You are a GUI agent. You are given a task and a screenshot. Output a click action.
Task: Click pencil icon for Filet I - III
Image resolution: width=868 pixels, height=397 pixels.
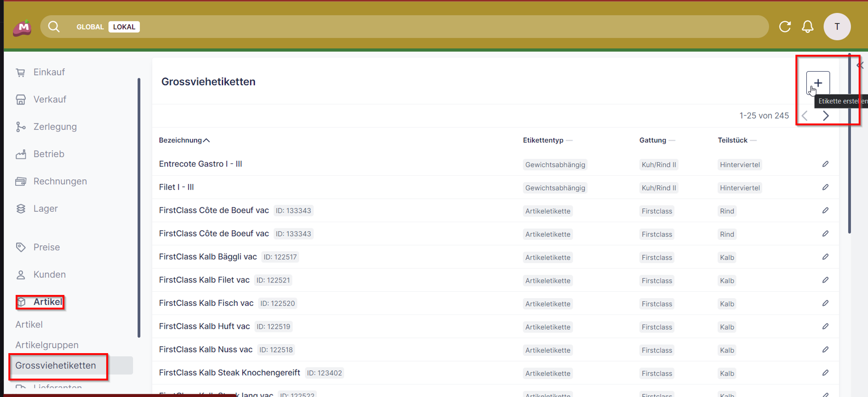825,187
